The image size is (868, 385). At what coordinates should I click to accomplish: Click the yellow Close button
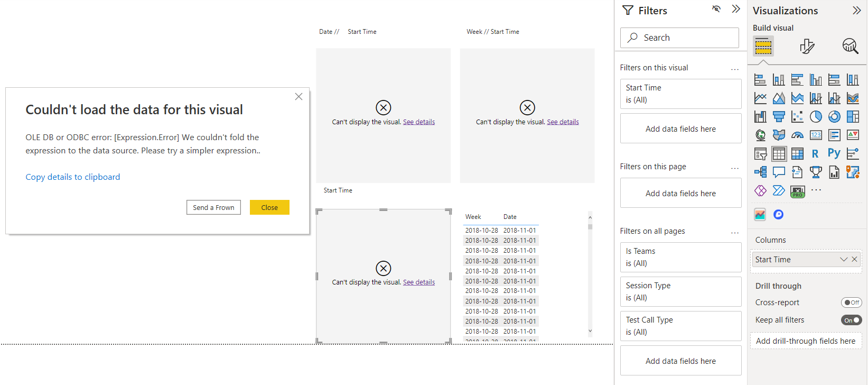coord(269,207)
